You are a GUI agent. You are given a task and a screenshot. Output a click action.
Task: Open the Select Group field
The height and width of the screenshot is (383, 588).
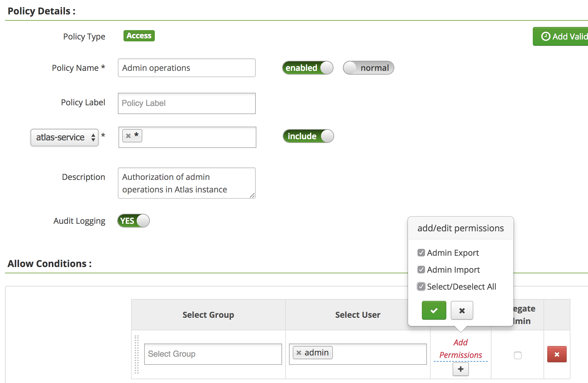tap(213, 354)
